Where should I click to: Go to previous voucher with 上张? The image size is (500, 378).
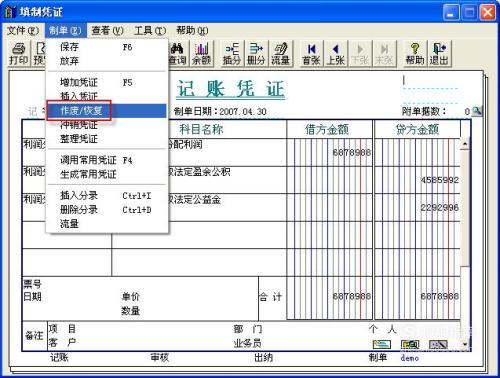336,54
